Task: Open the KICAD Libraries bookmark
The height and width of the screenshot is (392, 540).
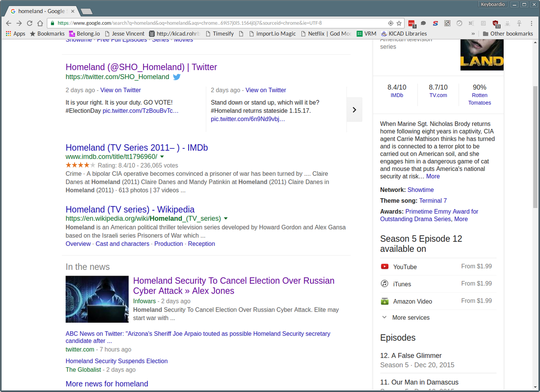Action: pos(404,34)
